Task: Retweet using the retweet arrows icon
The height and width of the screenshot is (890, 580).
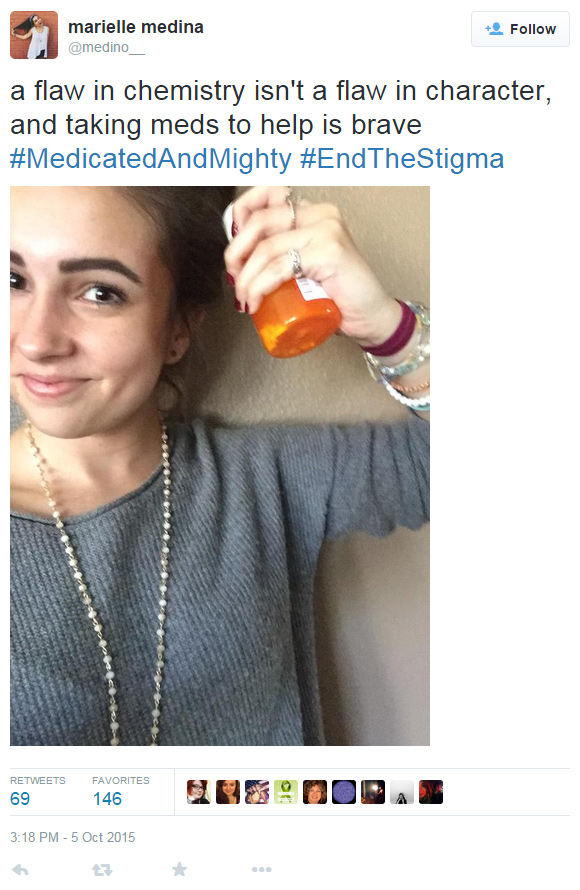Action: (x=102, y=869)
